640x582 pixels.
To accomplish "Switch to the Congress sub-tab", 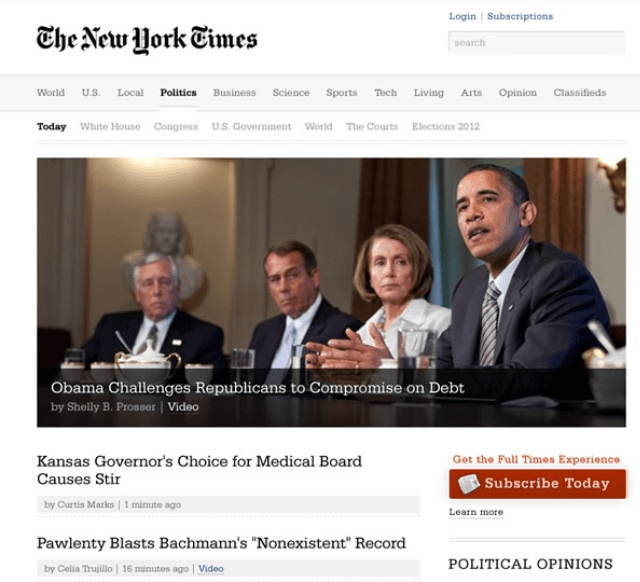I will (176, 127).
